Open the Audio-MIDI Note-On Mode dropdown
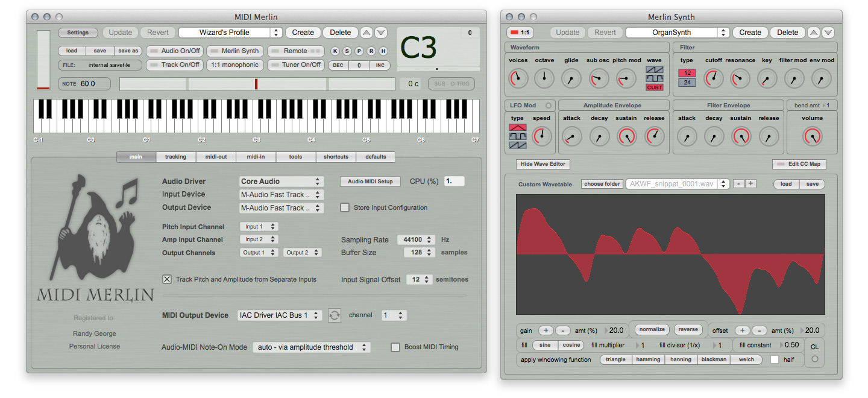This screenshot has height=398, width=868. point(312,347)
